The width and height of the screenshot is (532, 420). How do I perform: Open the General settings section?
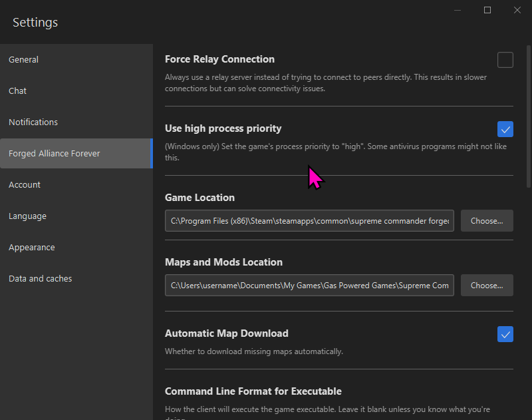point(76,59)
